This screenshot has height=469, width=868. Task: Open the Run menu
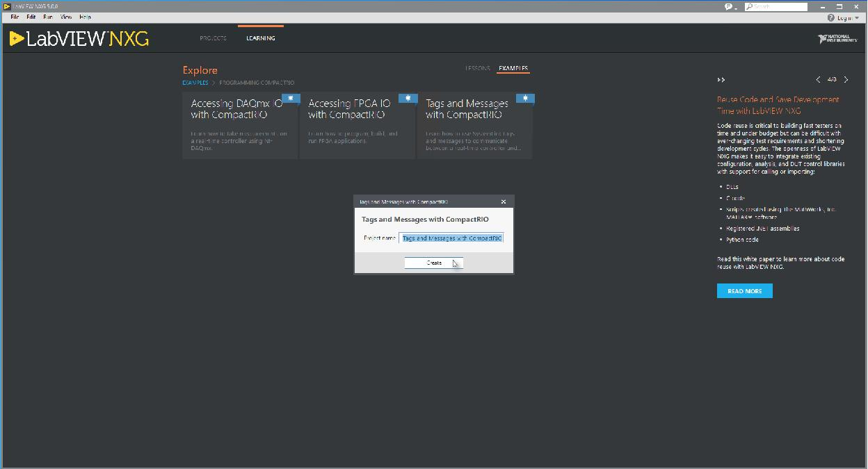tap(47, 17)
